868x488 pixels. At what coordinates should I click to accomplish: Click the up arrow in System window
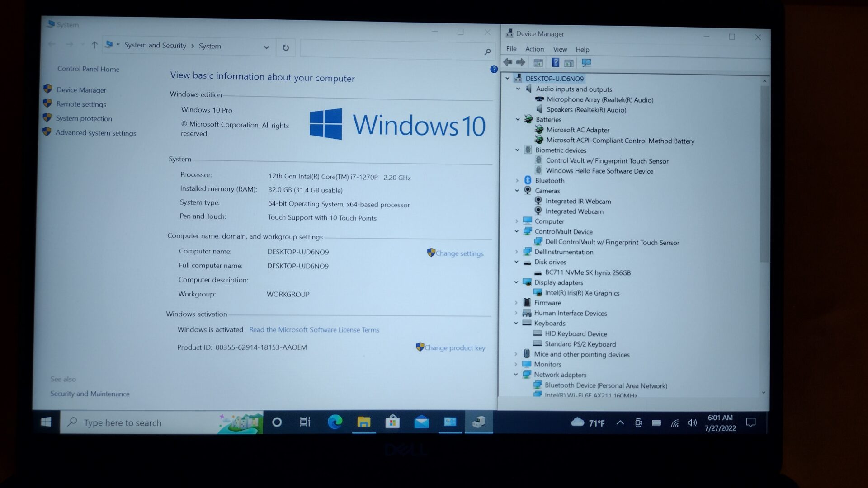click(x=94, y=45)
